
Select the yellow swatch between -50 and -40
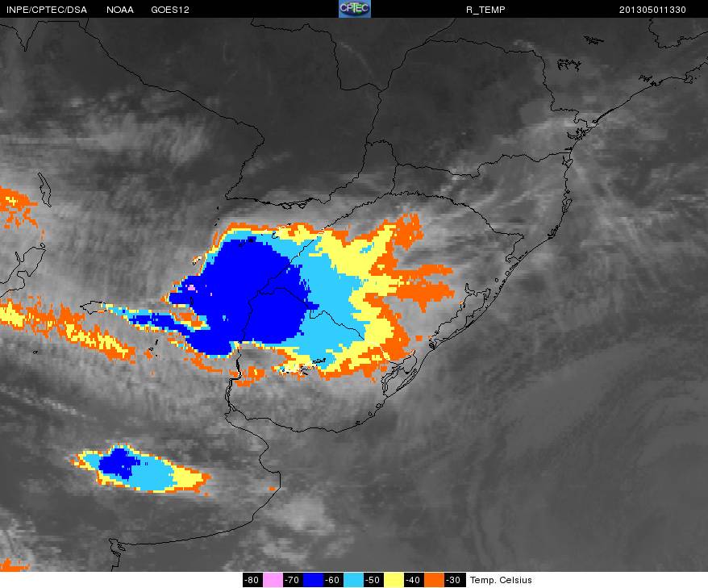pyautogui.click(x=394, y=580)
